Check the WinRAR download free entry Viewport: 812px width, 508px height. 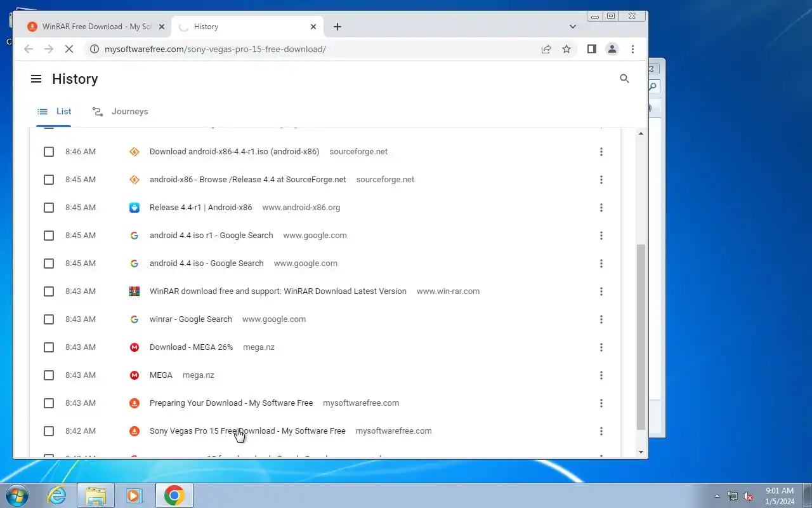pyautogui.click(x=49, y=291)
